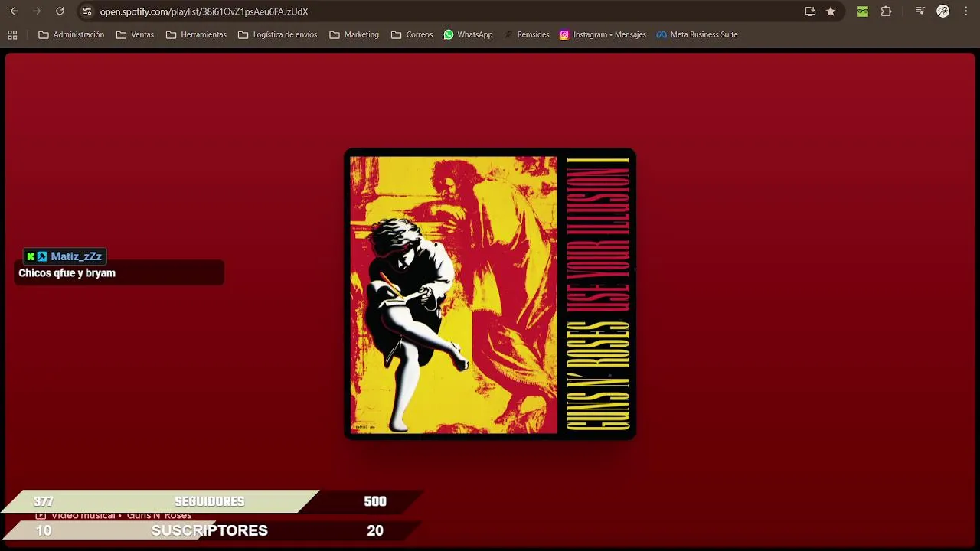Viewport: 980px width, 551px height.
Task: Open the Extensions puzzle piece menu
Action: pyautogui.click(x=886, y=11)
